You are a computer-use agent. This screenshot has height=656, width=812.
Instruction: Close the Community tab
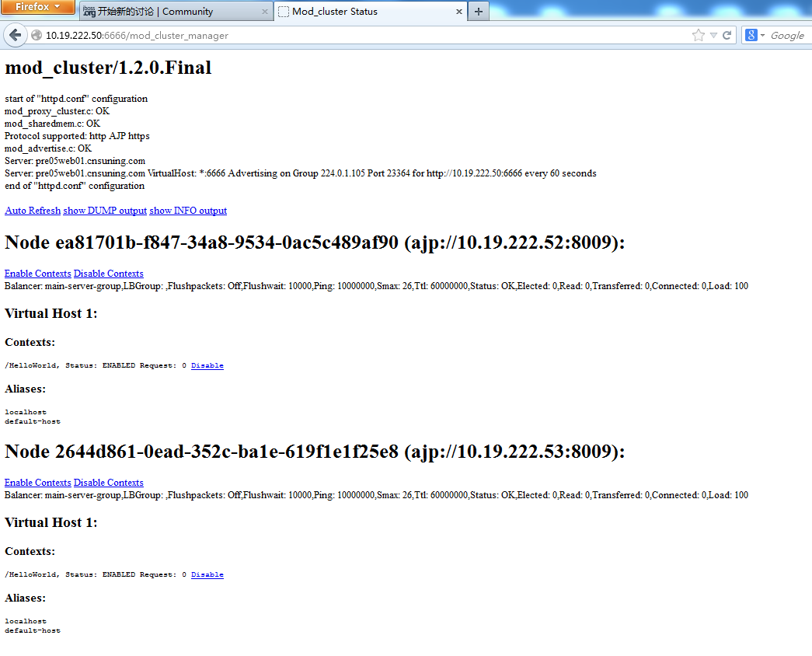(x=265, y=12)
